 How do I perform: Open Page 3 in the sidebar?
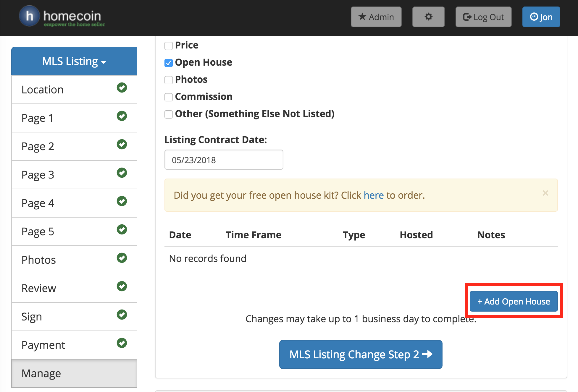(74, 175)
